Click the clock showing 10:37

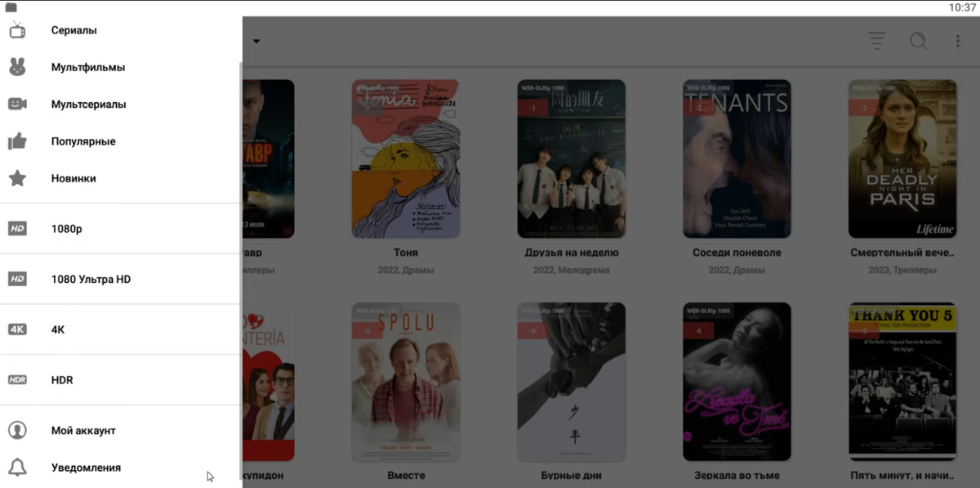pos(962,7)
